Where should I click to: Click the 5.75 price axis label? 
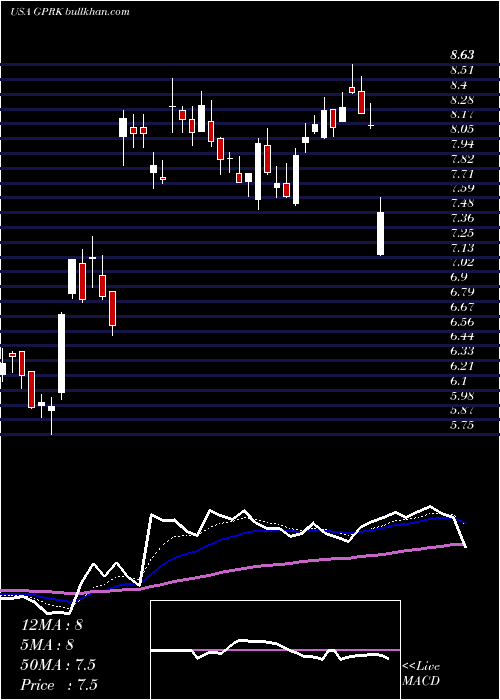pos(462,425)
